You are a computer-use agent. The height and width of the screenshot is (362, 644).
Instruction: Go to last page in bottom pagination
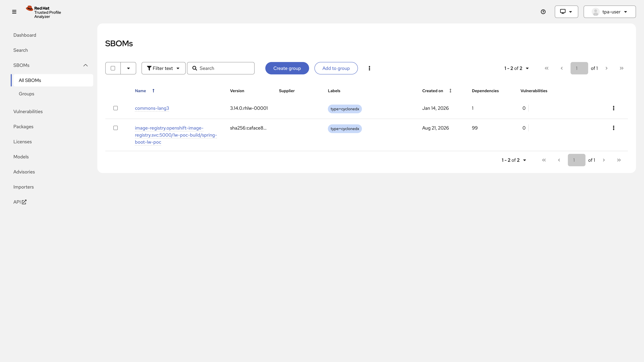[x=619, y=160]
